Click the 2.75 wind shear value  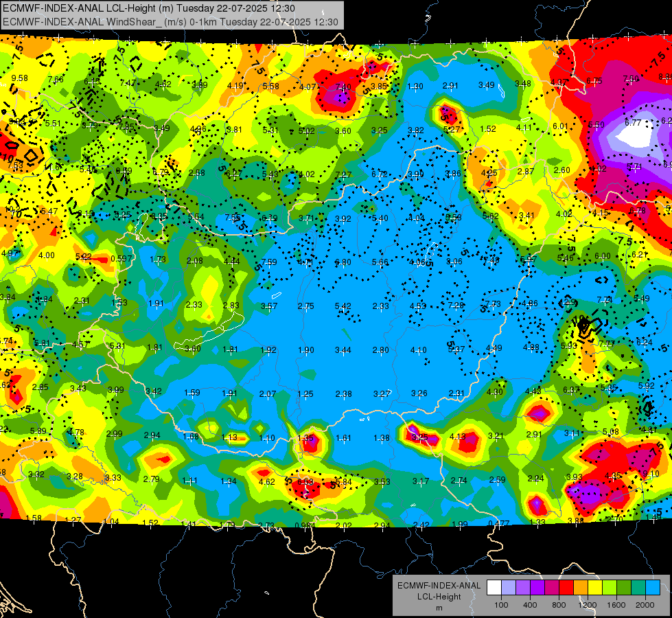pos(305,306)
